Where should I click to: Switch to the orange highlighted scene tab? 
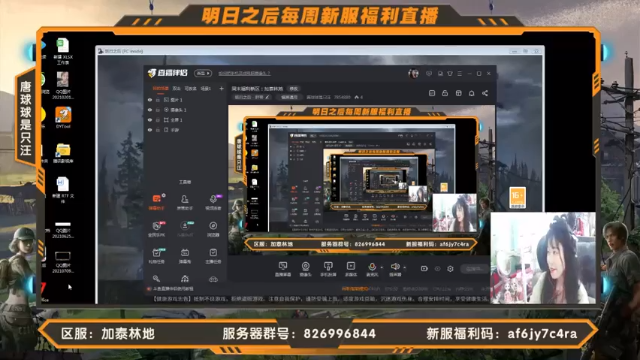[x=160, y=88]
